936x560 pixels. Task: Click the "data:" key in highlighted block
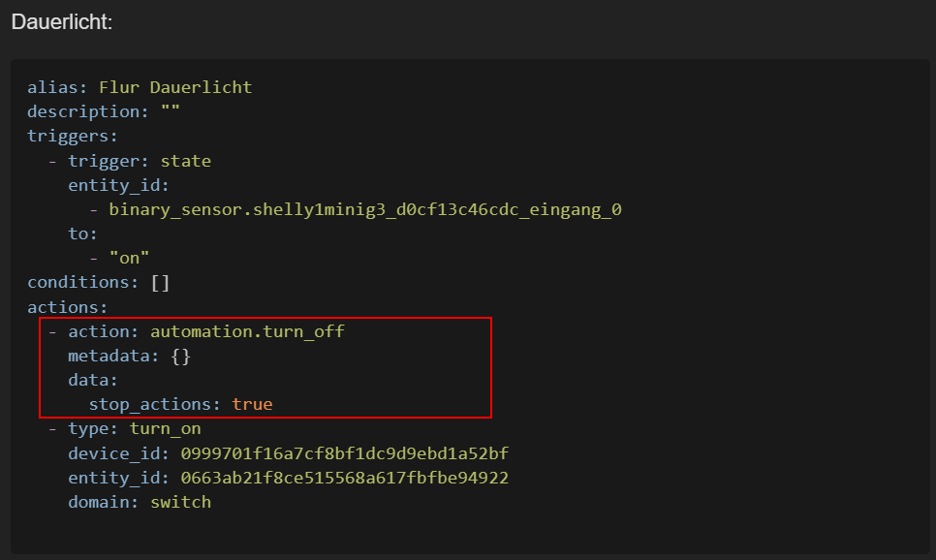(x=93, y=380)
